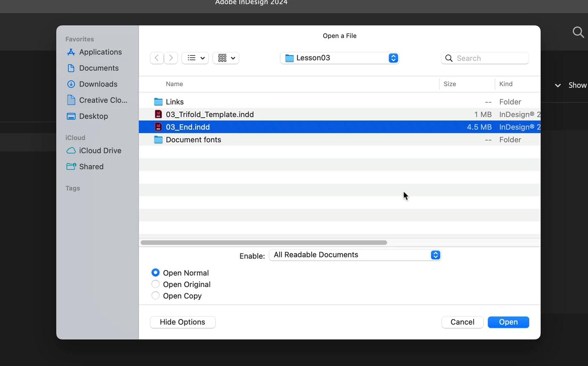The width and height of the screenshot is (588, 366).
Task: Open the group-by grid dropdown
Action: (x=226, y=58)
